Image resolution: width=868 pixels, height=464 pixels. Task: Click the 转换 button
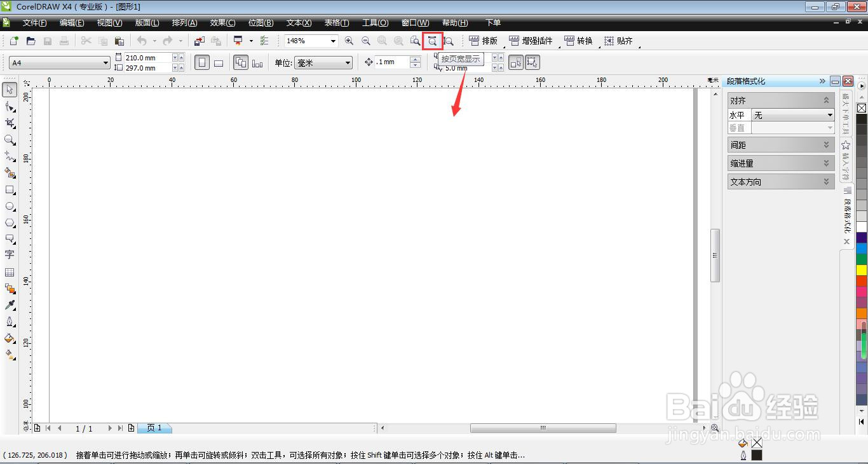click(579, 40)
